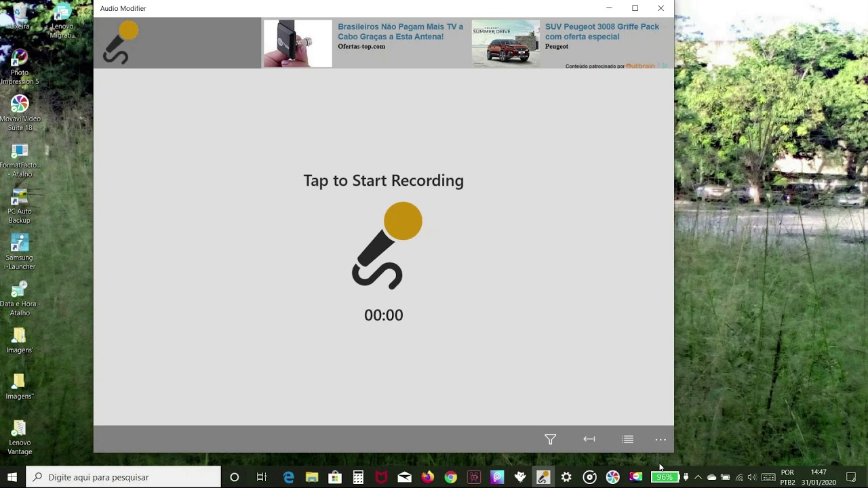Open File Explorer from the taskbar
868x488 pixels.
[x=312, y=477]
